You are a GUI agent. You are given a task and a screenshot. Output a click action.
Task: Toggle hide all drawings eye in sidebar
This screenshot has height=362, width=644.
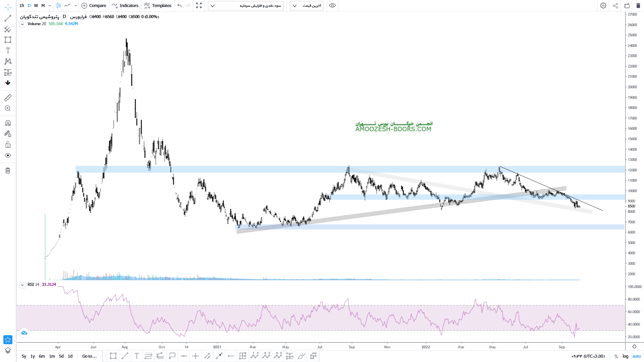click(x=8, y=156)
